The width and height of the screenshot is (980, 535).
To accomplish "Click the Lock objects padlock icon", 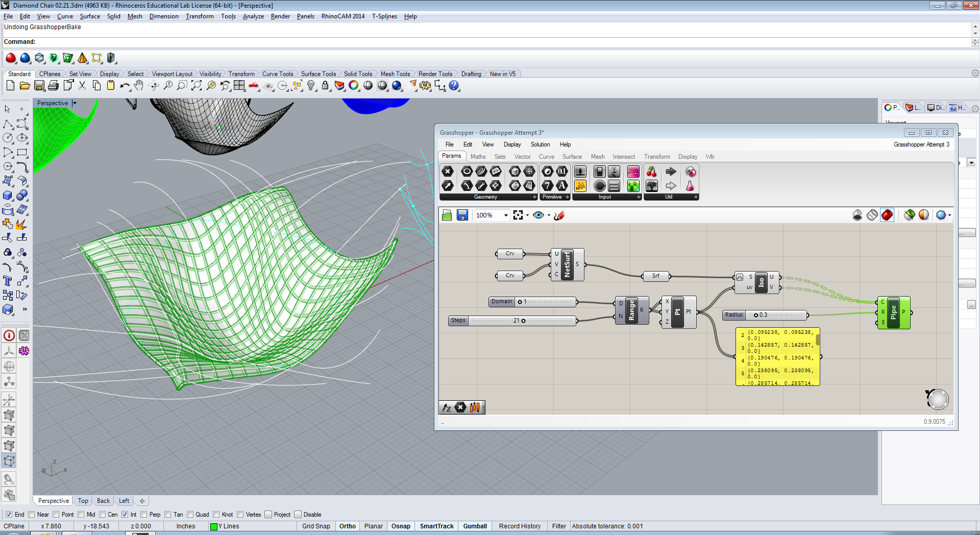I will pos(325,86).
